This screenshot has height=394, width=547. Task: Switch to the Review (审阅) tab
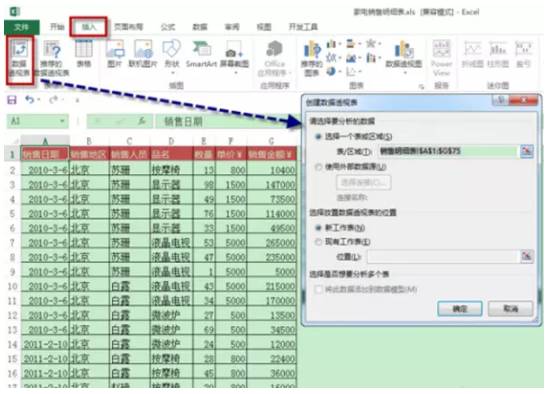pyautogui.click(x=232, y=27)
